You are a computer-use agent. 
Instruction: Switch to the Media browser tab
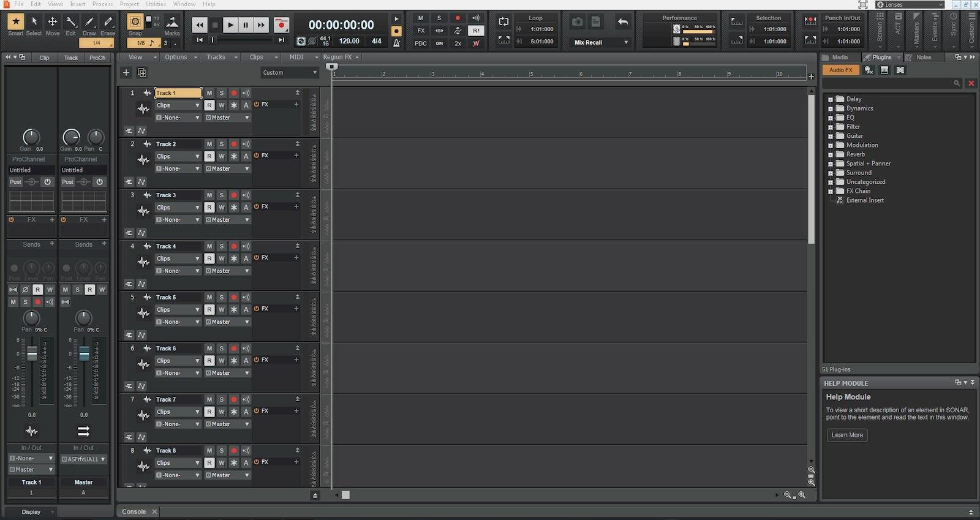point(840,57)
